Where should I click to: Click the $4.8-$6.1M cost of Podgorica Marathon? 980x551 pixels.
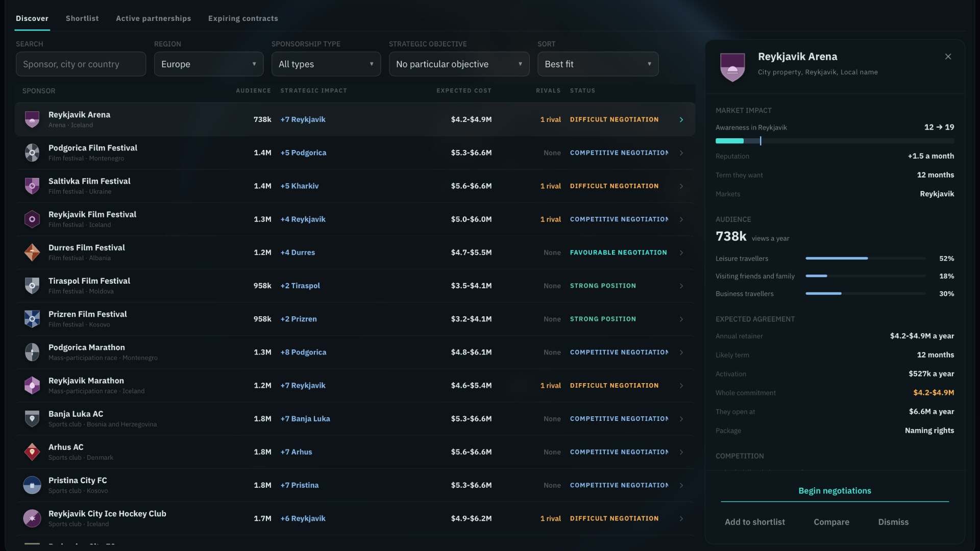coord(471,353)
